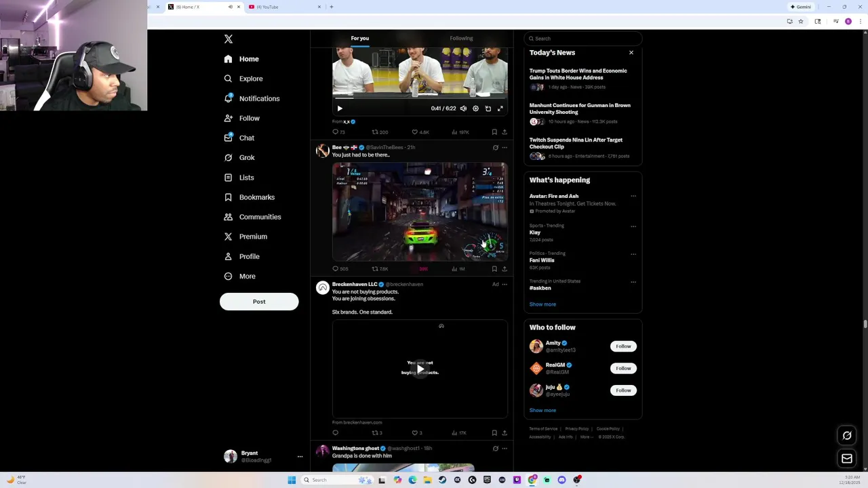The height and width of the screenshot is (488, 868).
Task: Open Lists in the sidebar
Action: [239, 178]
